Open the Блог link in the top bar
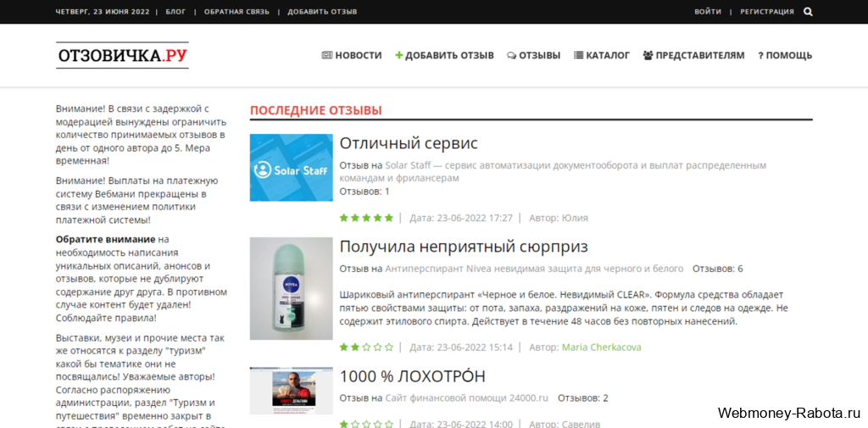This screenshot has height=428, width=868. 176,12
